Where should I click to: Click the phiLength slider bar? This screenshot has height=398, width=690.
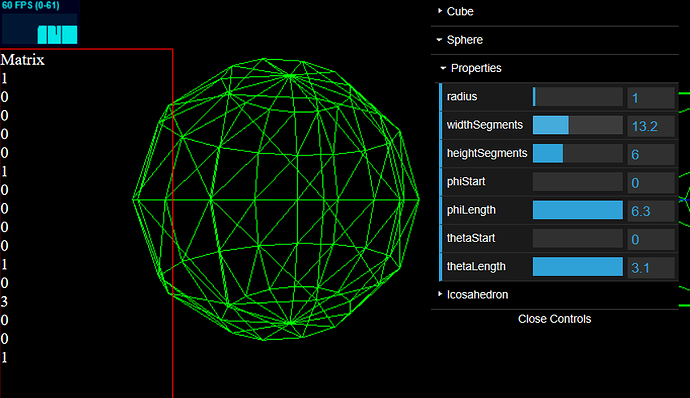pos(578,210)
